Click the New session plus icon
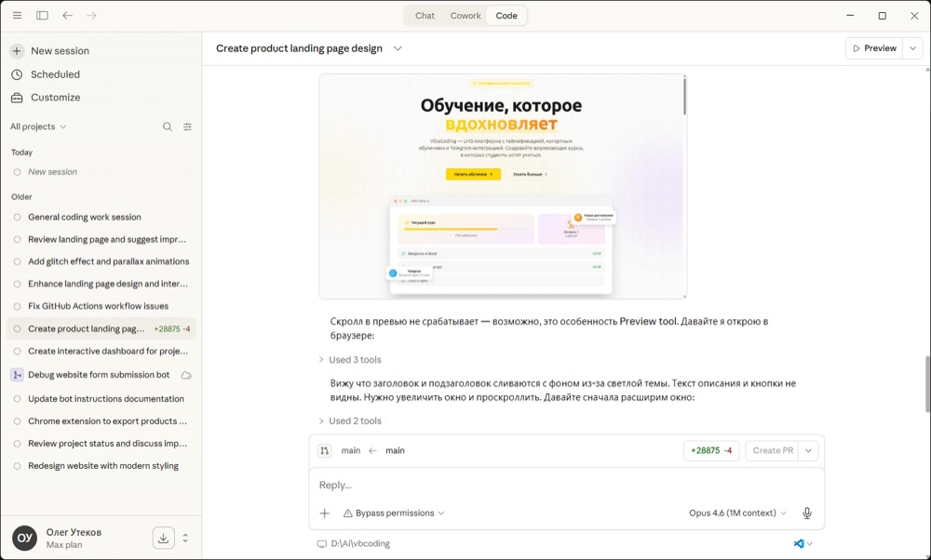The width and height of the screenshot is (931, 560). coord(17,51)
